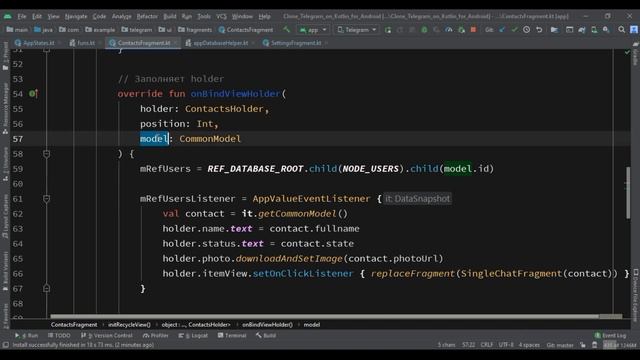Open the Event Log
The height and width of the screenshot is (360, 640).
click(x=610, y=336)
